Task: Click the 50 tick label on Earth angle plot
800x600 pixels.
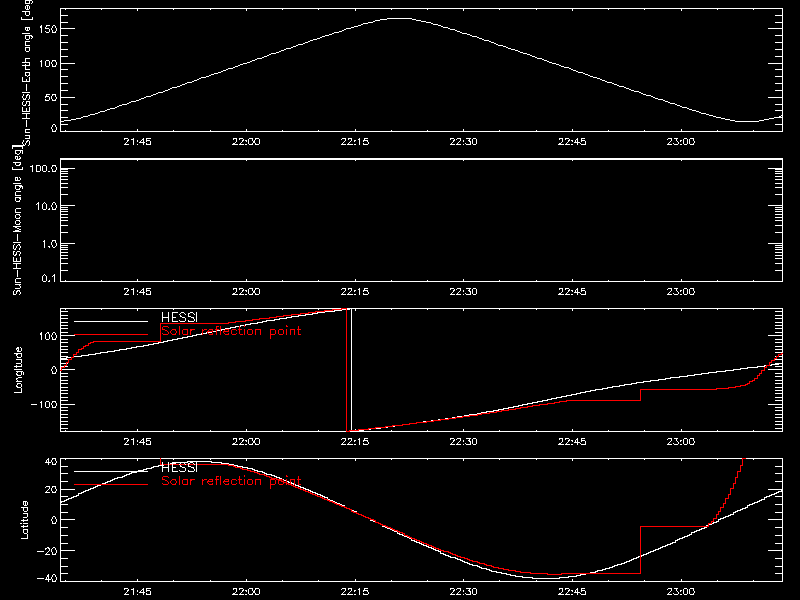Action: tap(51, 98)
